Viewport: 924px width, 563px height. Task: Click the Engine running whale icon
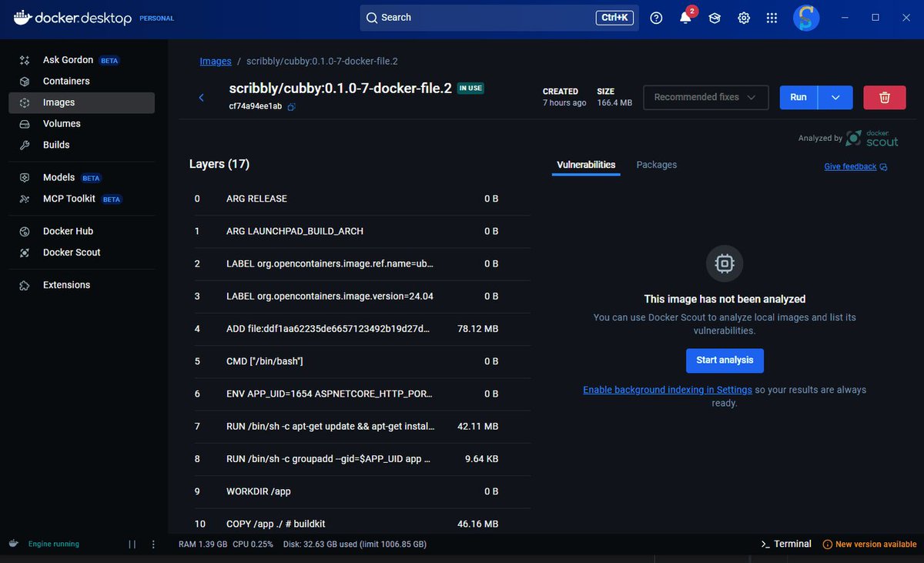point(14,544)
